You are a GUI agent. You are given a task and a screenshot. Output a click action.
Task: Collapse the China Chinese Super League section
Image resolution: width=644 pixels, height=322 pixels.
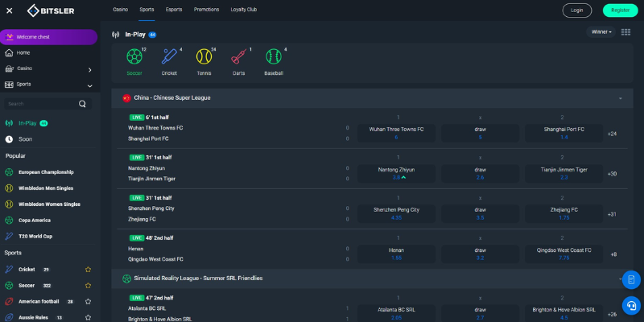coord(620,98)
